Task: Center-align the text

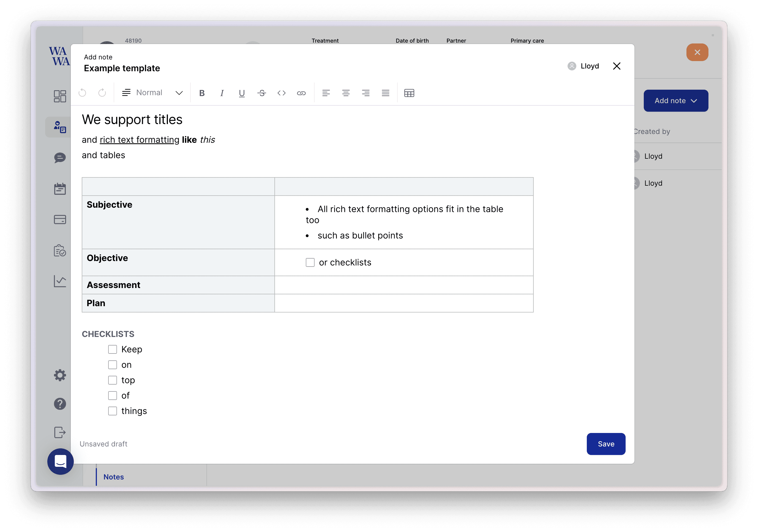Action: point(346,93)
